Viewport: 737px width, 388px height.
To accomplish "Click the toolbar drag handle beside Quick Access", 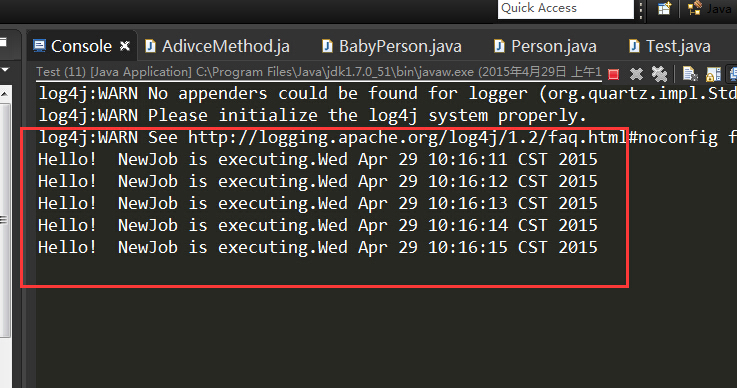I will (x=641, y=9).
